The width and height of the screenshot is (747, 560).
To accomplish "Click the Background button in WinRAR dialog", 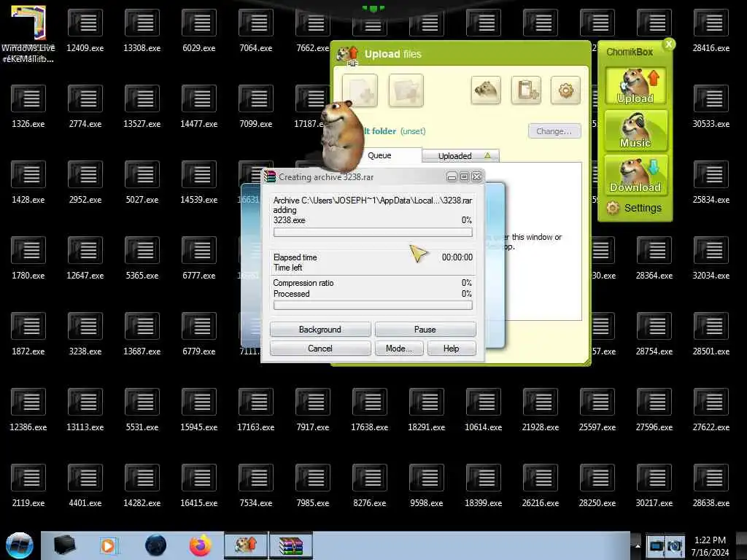I will coord(320,329).
